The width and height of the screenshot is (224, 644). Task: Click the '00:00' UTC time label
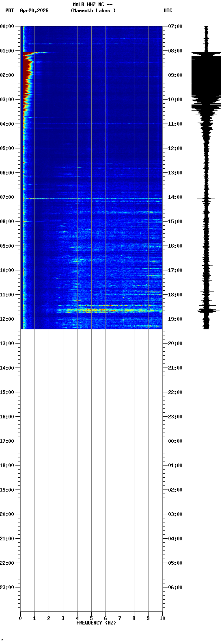click(175, 441)
